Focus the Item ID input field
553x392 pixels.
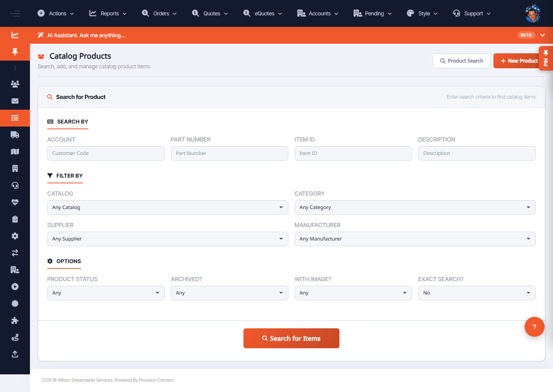click(353, 153)
